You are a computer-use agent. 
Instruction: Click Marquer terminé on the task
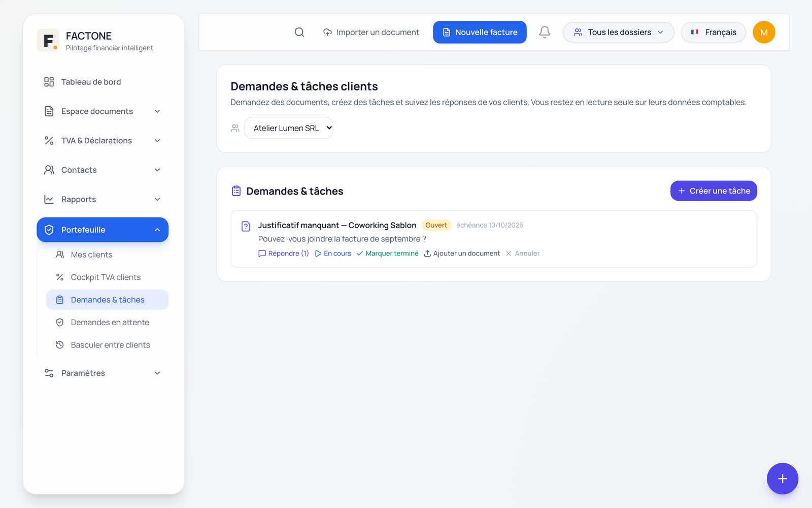click(x=388, y=253)
